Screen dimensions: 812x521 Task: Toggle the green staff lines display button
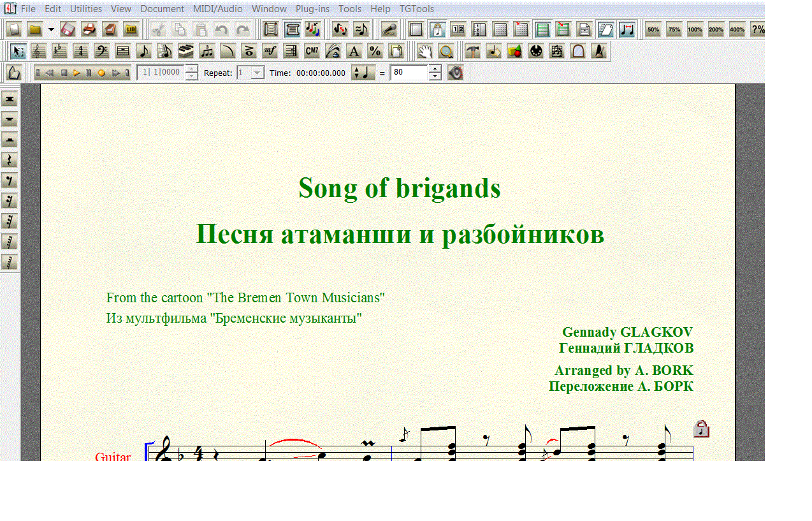click(542, 29)
